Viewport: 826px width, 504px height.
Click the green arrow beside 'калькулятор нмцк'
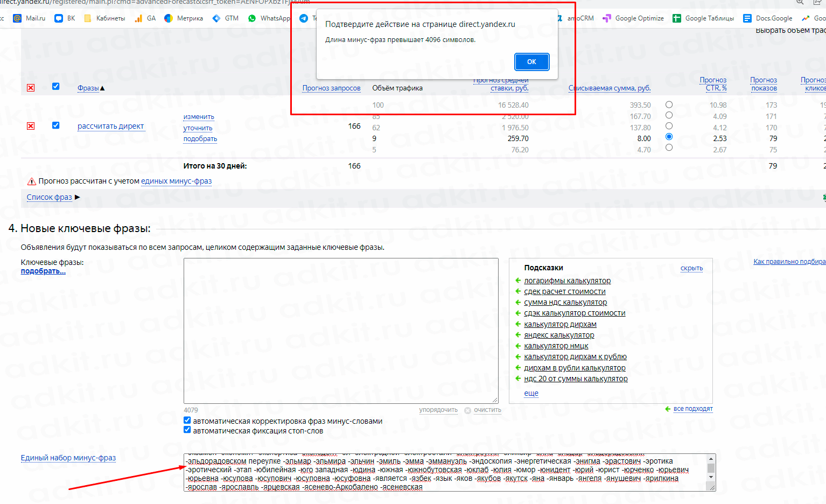coord(518,346)
